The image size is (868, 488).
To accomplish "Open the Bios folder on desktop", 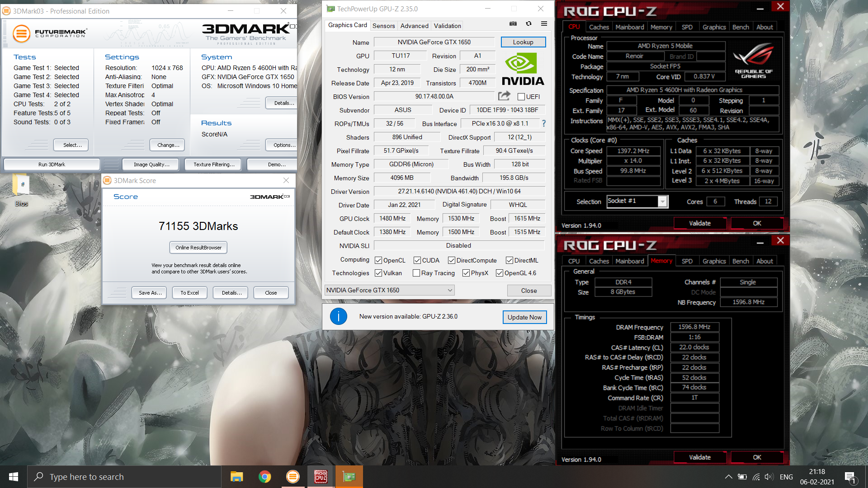I will tap(21, 191).
